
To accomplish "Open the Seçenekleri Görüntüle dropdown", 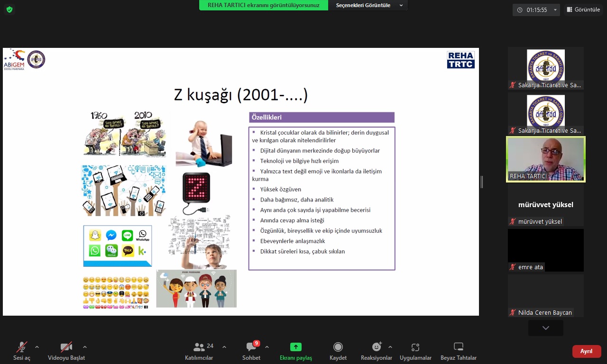I will pyautogui.click(x=369, y=5).
